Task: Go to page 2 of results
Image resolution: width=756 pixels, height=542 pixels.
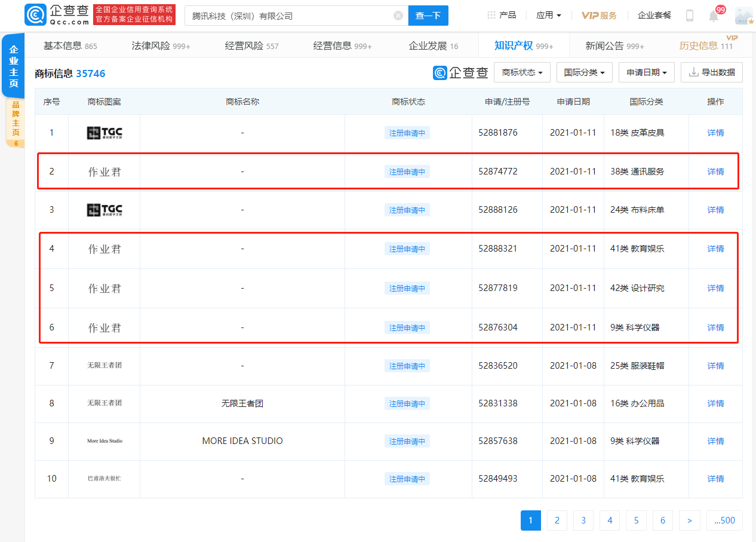Action: pyautogui.click(x=557, y=520)
